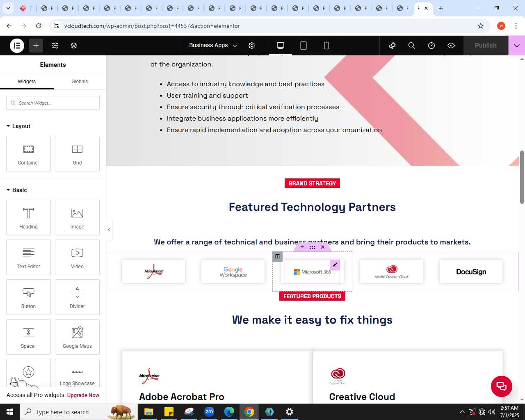Image resolution: width=525 pixels, height=420 pixels.
Task: Click the browser address bar URL
Action: tap(152, 26)
